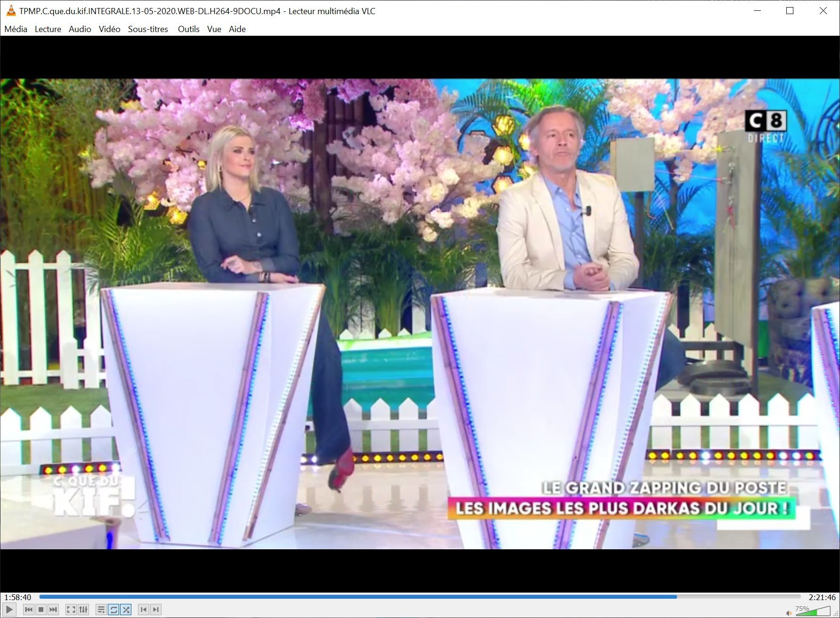The width and height of the screenshot is (840, 618).
Task: Click elapsed time label 1:58:40
Action: tap(18, 597)
